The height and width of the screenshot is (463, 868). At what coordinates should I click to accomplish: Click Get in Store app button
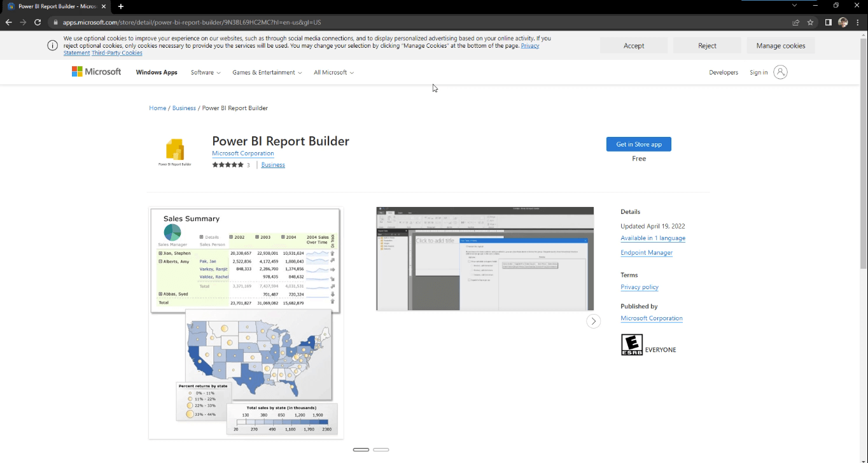point(638,145)
